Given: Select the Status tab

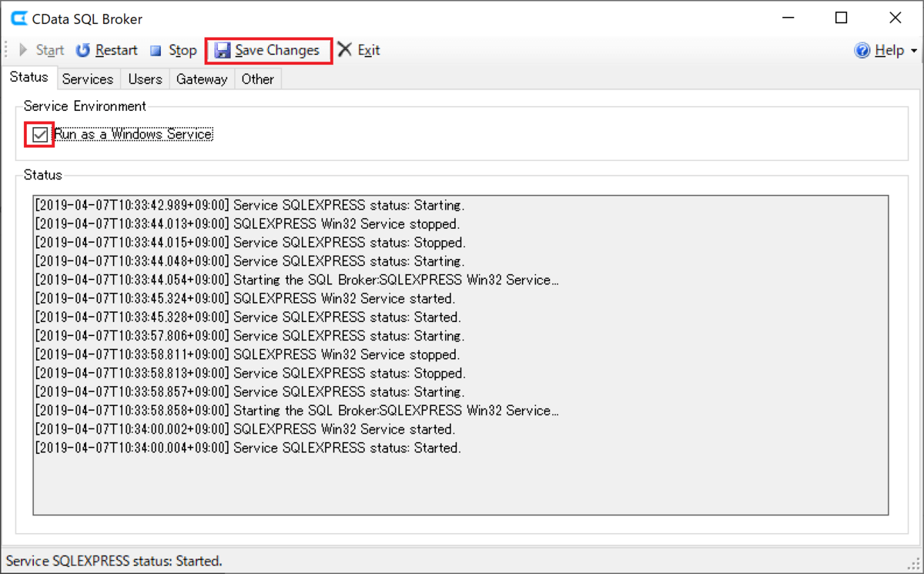Looking at the screenshot, I should coord(28,78).
